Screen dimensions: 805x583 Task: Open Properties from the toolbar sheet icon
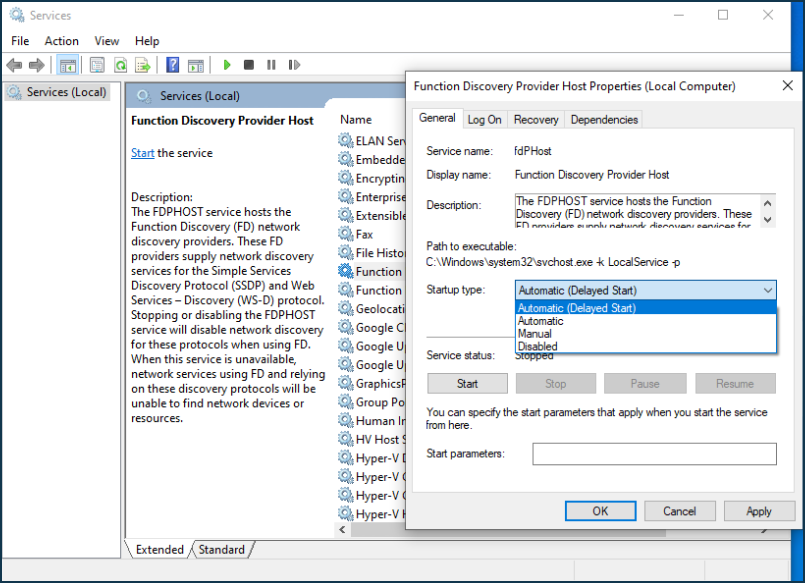[97, 65]
